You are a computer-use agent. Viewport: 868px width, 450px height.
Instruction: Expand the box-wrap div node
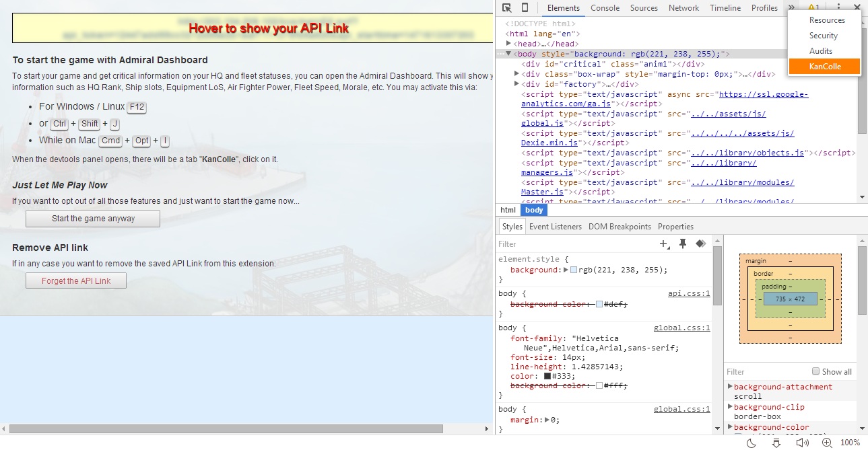pos(516,74)
